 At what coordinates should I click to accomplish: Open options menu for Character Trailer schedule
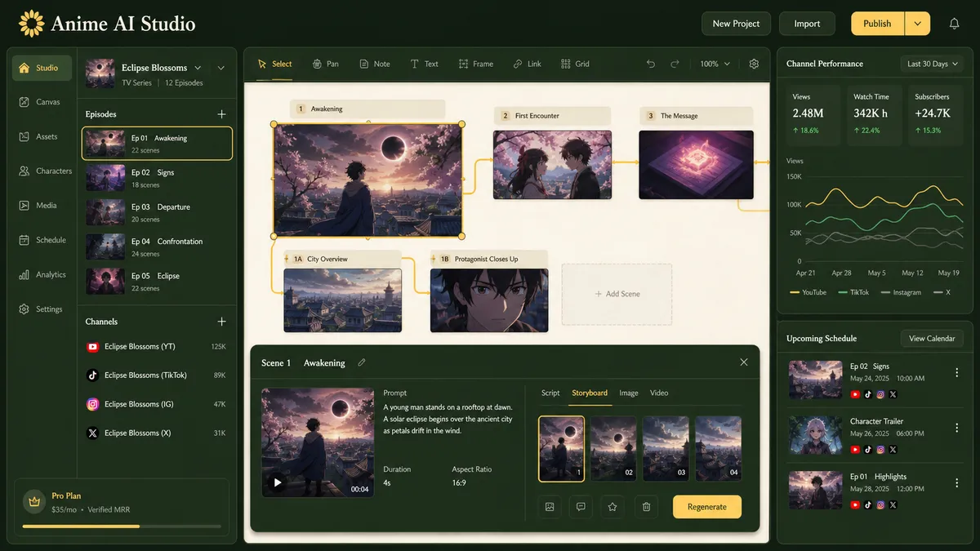click(956, 428)
